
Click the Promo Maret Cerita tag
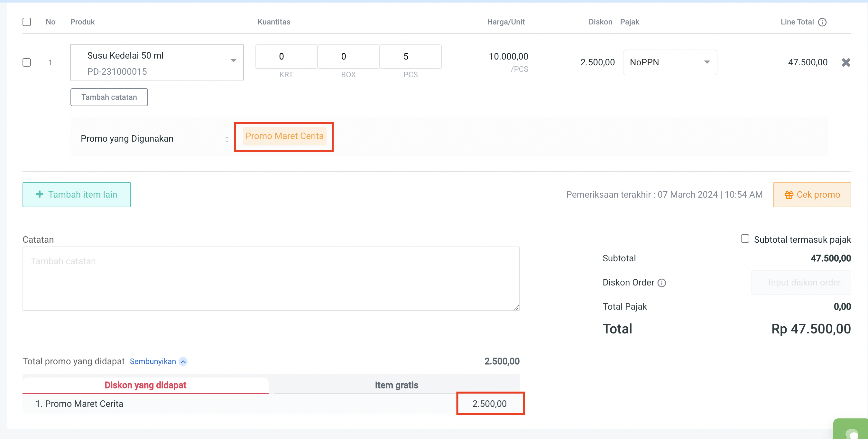(x=284, y=136)
